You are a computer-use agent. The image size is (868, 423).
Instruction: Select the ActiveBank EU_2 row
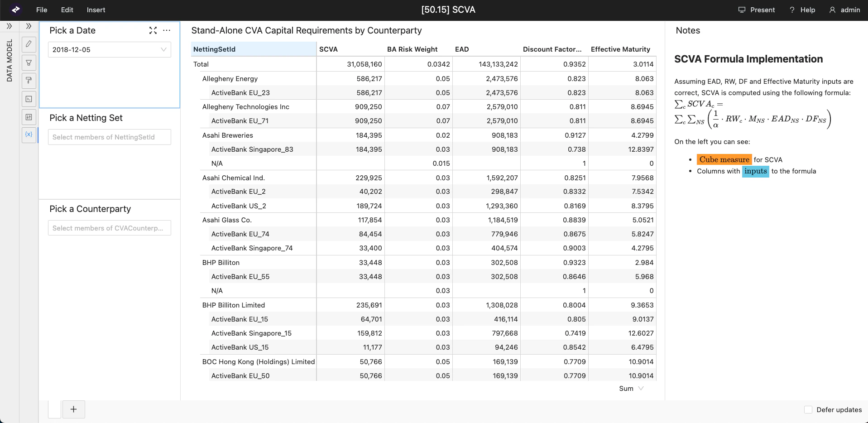click(239, 192)
